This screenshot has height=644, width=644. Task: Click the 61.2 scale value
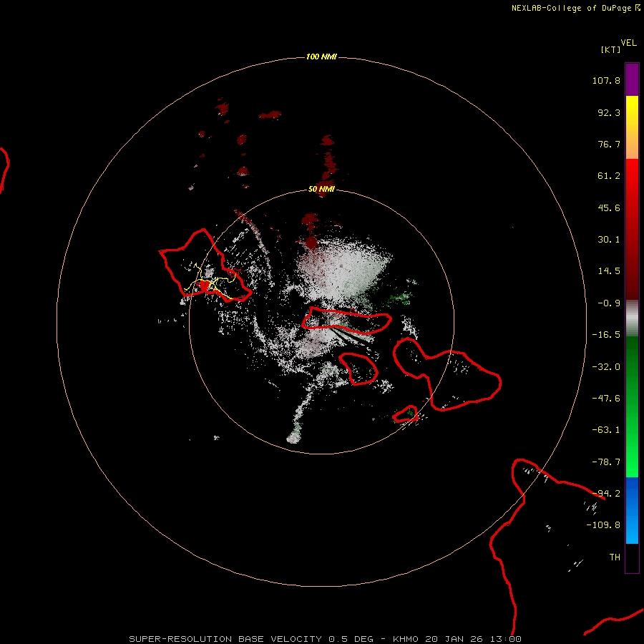(609, 176)
